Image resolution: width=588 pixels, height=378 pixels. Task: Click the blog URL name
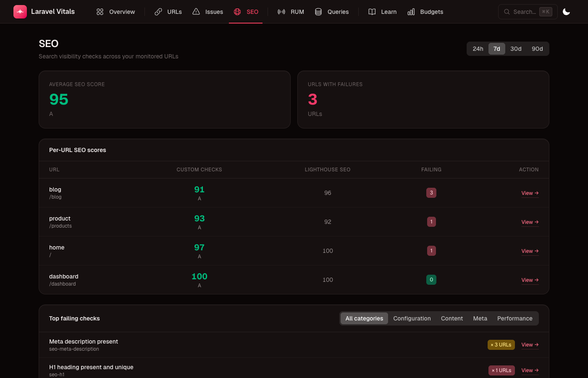55,189
